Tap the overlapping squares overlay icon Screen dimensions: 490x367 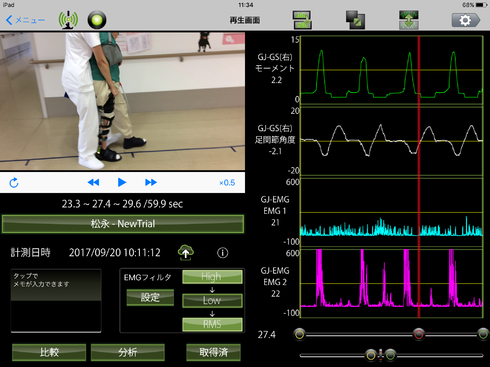click(x=355, y=20)
